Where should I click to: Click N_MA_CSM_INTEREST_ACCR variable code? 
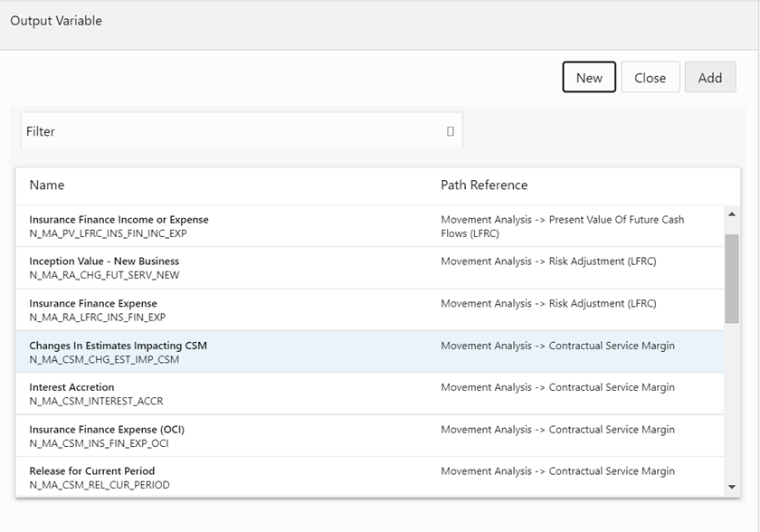point(96,401)
